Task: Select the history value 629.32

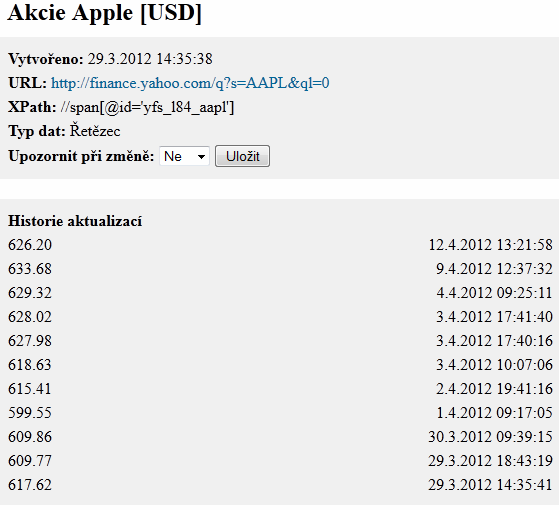Action: [x=30, y=293]
